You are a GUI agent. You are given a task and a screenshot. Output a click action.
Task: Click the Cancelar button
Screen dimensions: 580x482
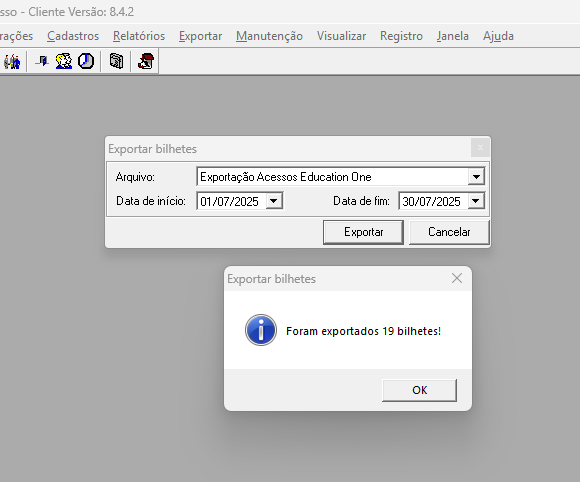[x=449, y=232]
